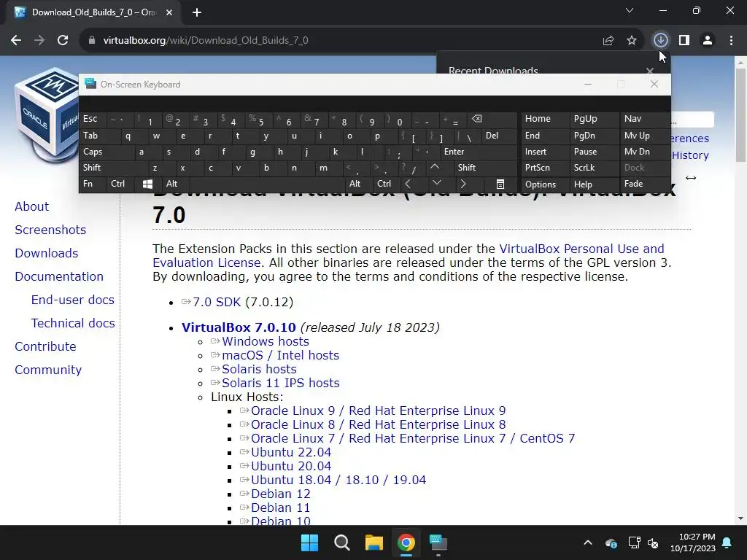Viewport: 747px width, 560px height.
Task: Click the page vertical scrollbar thumb
Action: 740,114
